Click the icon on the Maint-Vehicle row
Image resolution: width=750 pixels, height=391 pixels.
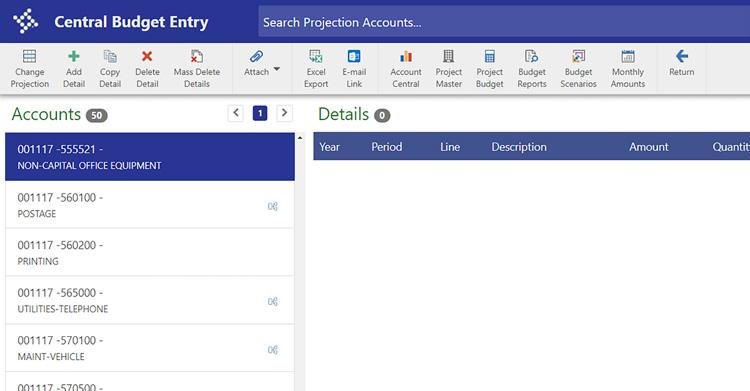click(273, 350)
